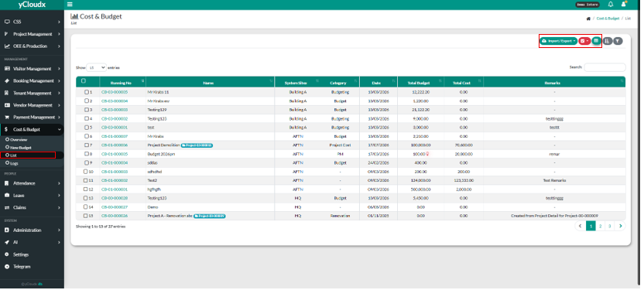Expand the Claims sidebar menu

click(32, 207)
